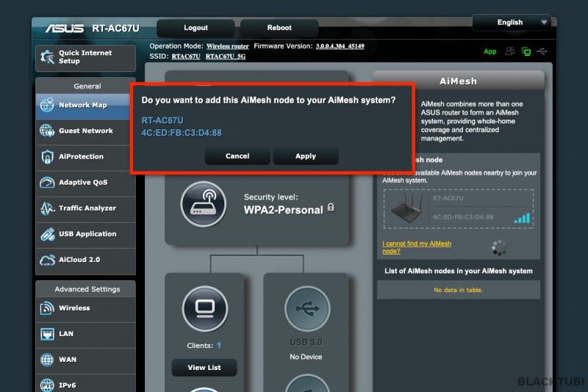This screenshot has height=392, width=588.
Task: Click the ASUS logo
Action: pos(64,28)
